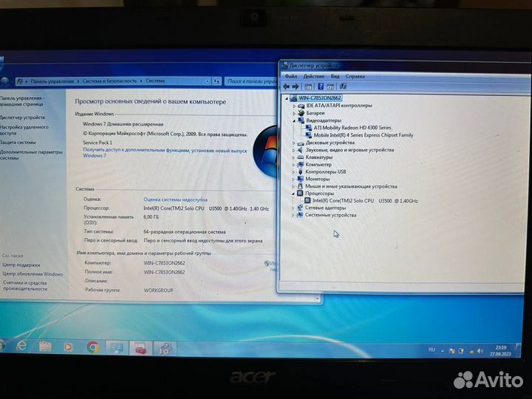The height and width of the screenshot is (399, 532).
Task: Click the Back arrow in Device Manager toolbar
Action: coord(286,86)
